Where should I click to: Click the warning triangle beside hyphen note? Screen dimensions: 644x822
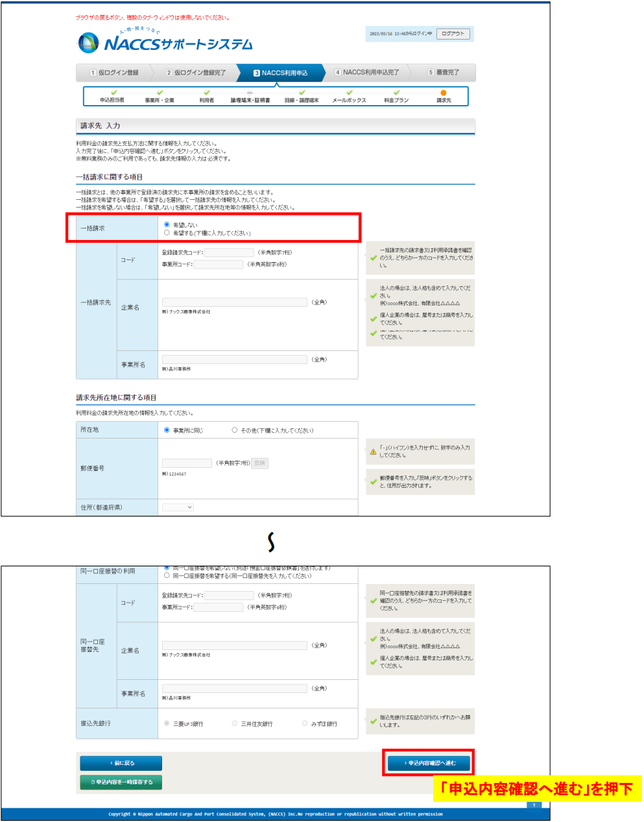(x=373, y=452)
